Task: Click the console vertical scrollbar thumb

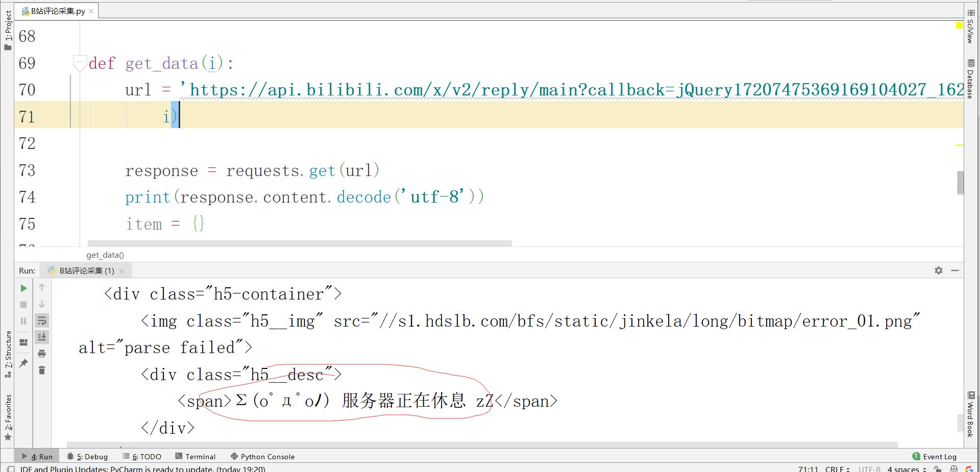Action: point(961,423)
